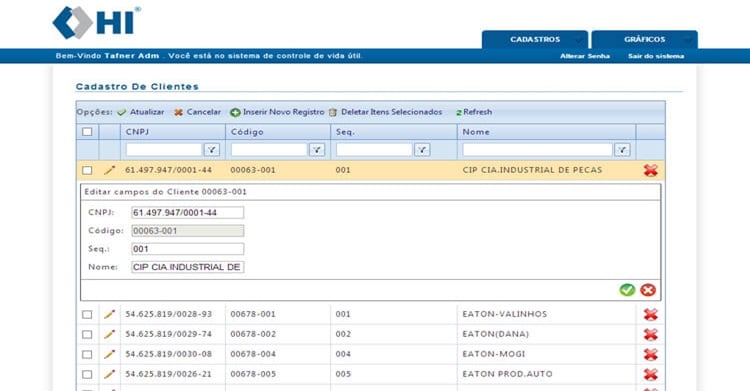Click code cell 00678-002

pyautogui.click(x=253, y=334)
